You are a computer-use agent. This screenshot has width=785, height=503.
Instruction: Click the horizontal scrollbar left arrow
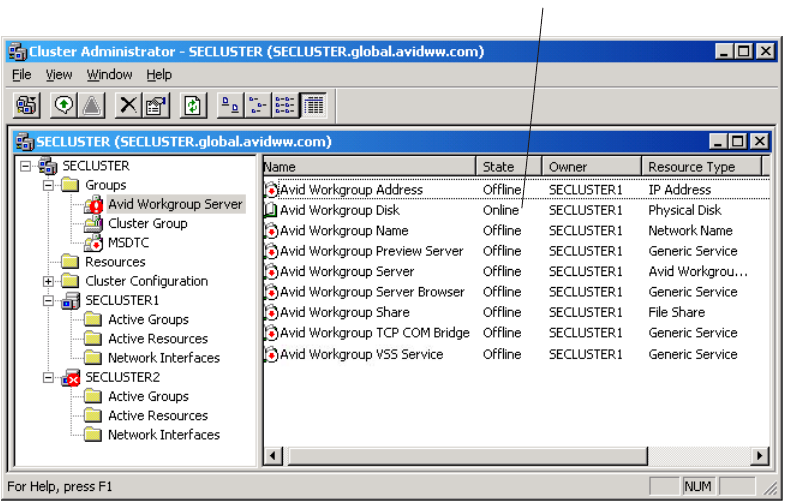pyautogui.click(x=273, y=456)
